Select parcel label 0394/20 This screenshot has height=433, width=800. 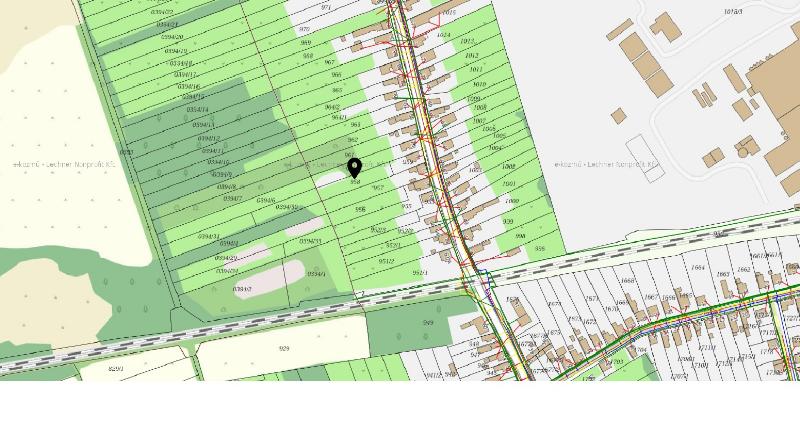coord(172,37)
